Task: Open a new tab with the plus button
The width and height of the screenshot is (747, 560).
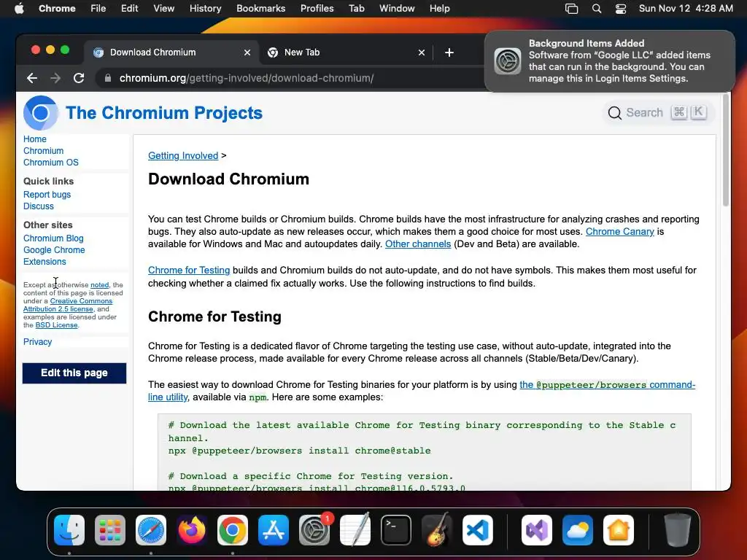Action: tap(449, 52)
